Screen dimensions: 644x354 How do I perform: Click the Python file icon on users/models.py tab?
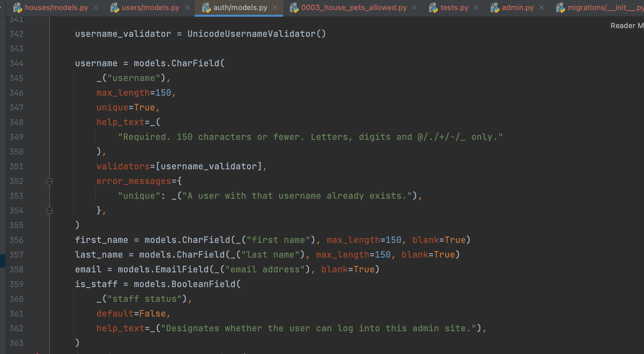[115, 8]
